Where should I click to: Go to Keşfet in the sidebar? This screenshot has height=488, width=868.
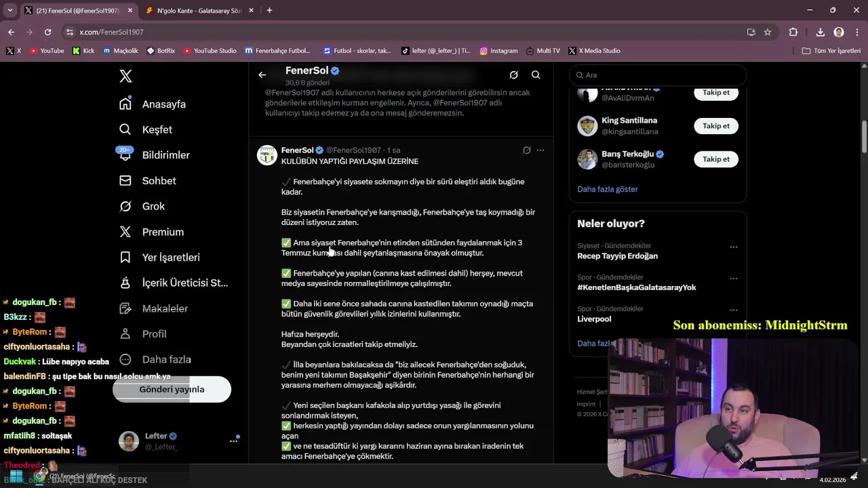pos(146,129)
